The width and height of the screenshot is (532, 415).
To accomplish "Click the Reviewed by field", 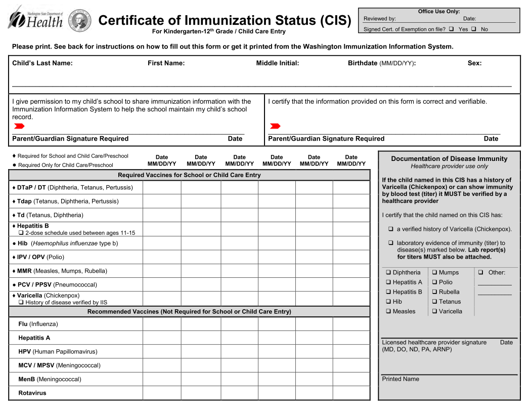I will 429,19.
